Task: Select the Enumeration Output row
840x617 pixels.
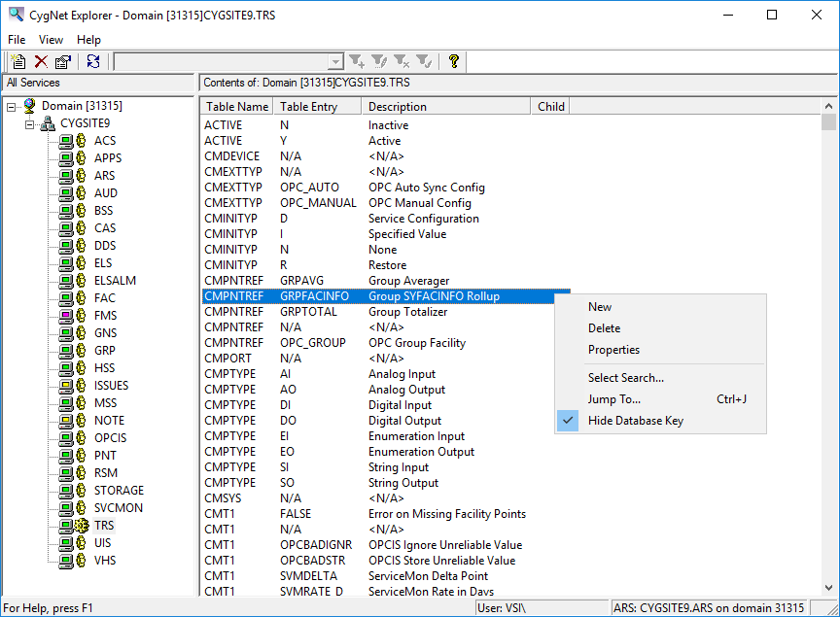Action: coord(386,452)
